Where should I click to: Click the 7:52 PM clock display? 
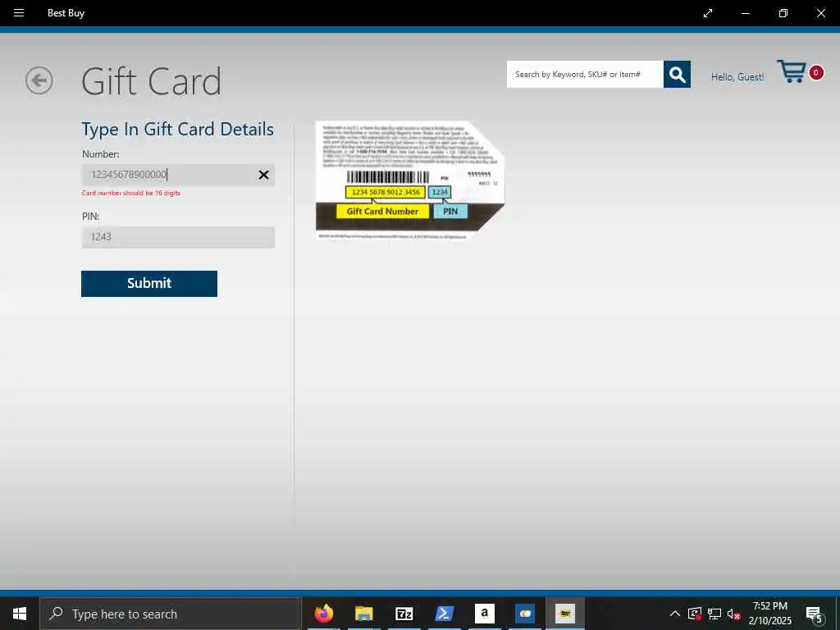click(x=769, y=606)
